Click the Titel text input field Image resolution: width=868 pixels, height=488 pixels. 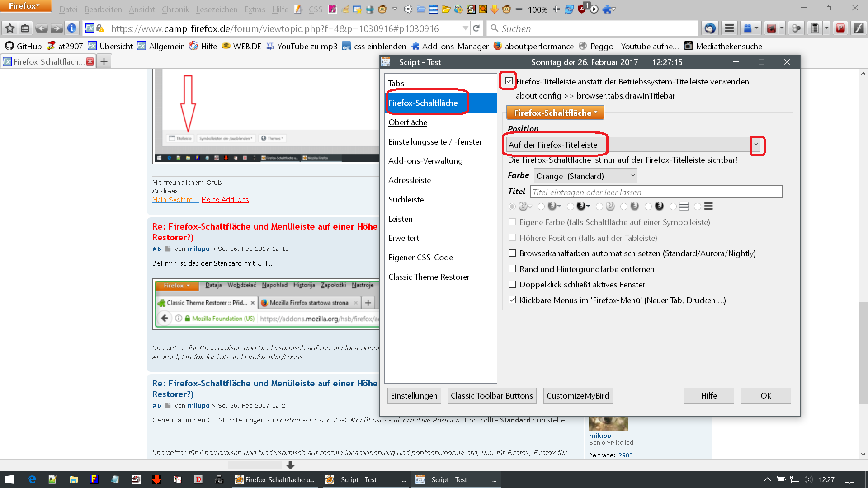pyautogui.click(x=656, y=192)
